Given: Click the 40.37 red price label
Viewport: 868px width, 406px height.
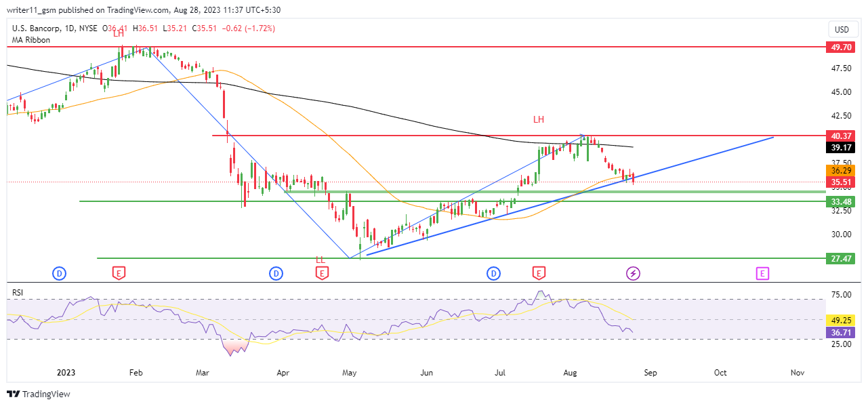Looking at the screenshot, I should tap(840, 136).
